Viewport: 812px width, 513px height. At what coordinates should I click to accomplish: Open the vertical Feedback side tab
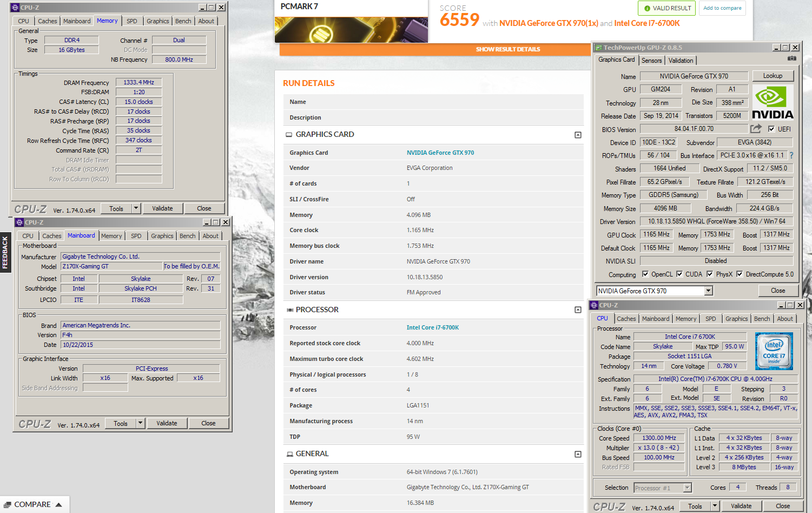[5, 253]
